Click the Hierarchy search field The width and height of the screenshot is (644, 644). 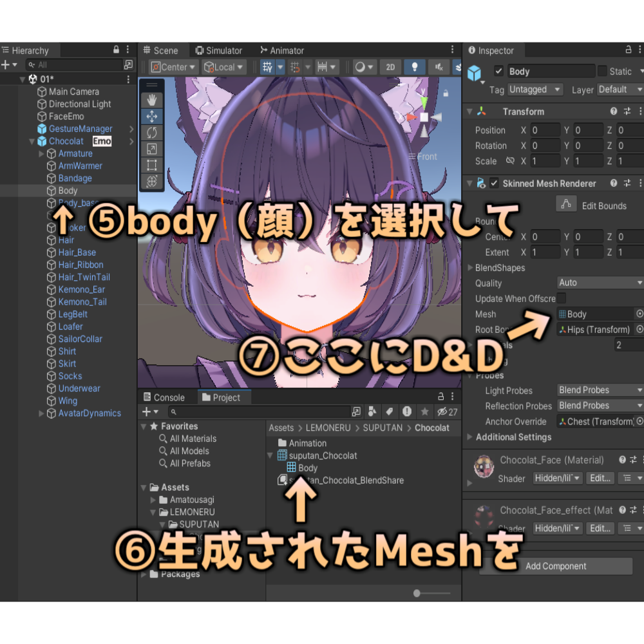pos(74,65)
